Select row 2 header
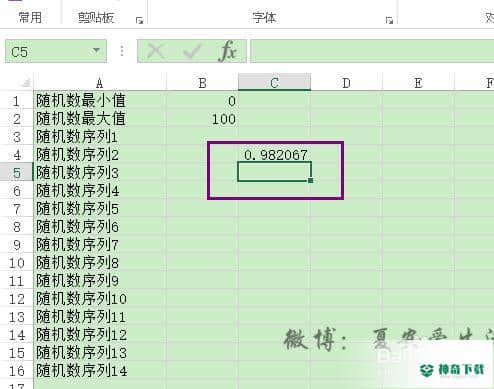 [16, 119]
